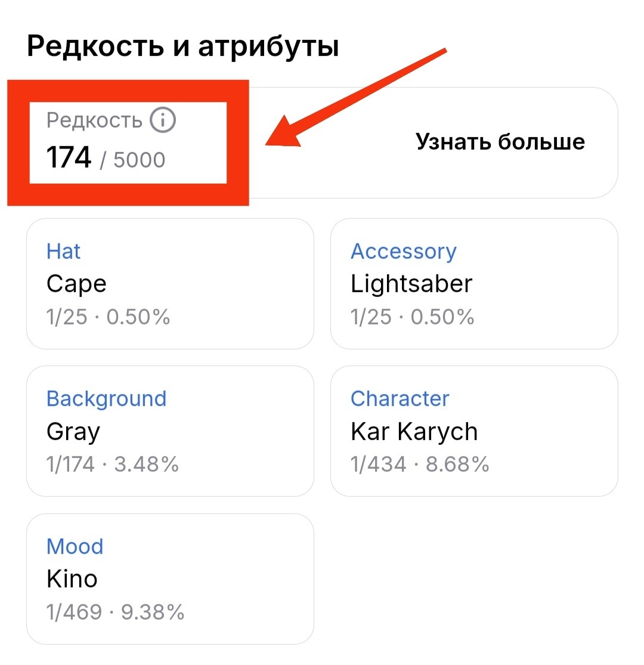The image size is (644, 665).
Task: Tap the circled info symbol next to Редкость
Action: [x=162, y=119]
